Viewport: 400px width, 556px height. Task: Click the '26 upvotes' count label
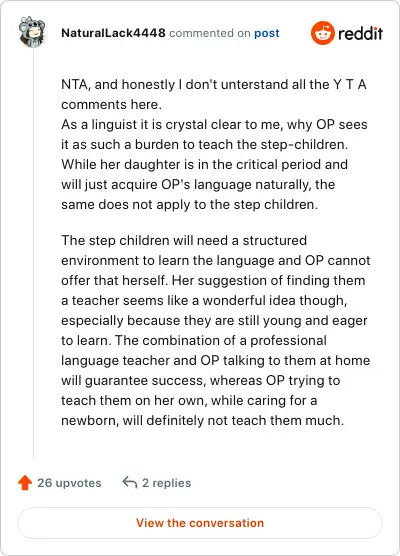click(x=70, y=483)
